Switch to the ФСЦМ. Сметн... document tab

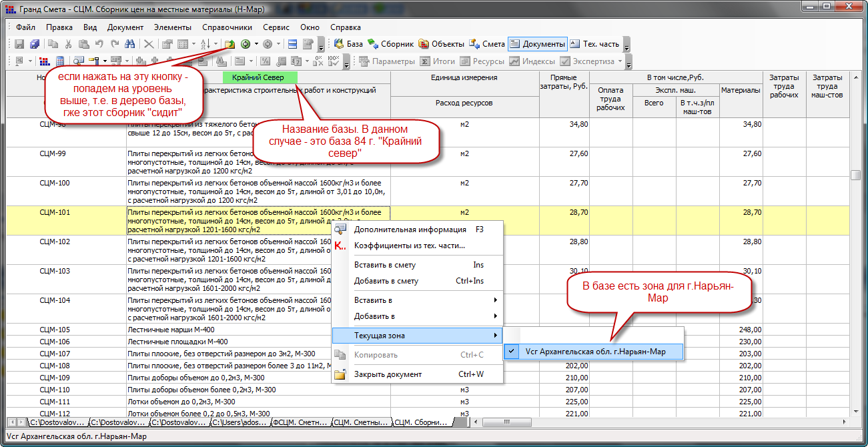(x=300, y=422)
